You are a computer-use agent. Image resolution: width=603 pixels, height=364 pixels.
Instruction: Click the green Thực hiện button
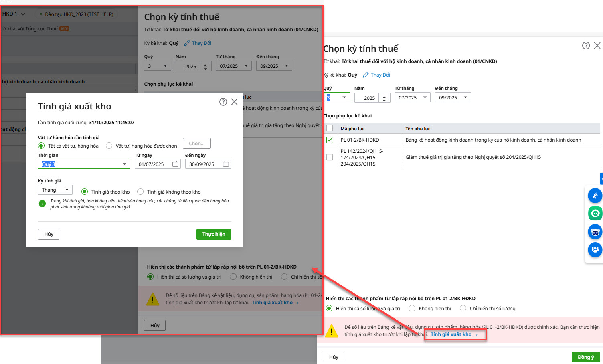214,234
